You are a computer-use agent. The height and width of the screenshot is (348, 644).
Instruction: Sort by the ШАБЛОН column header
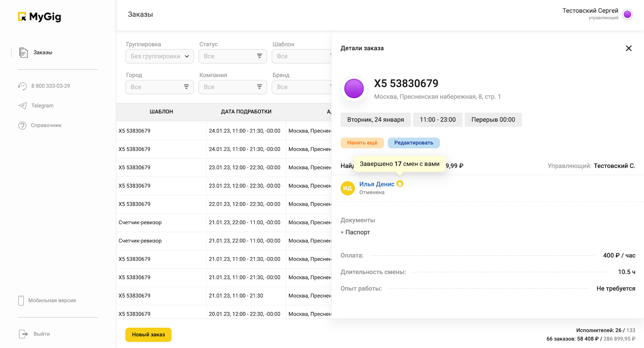[161, 112]
